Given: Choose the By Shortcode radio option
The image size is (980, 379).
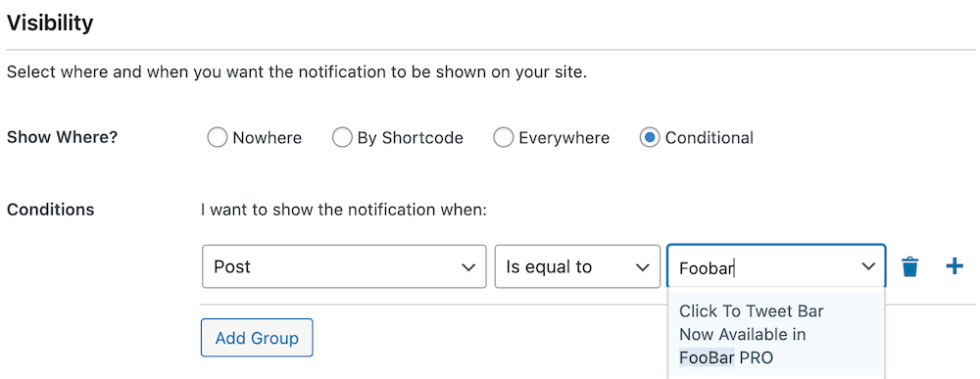Looking at the screenshot, I should (x=342, y=137).
